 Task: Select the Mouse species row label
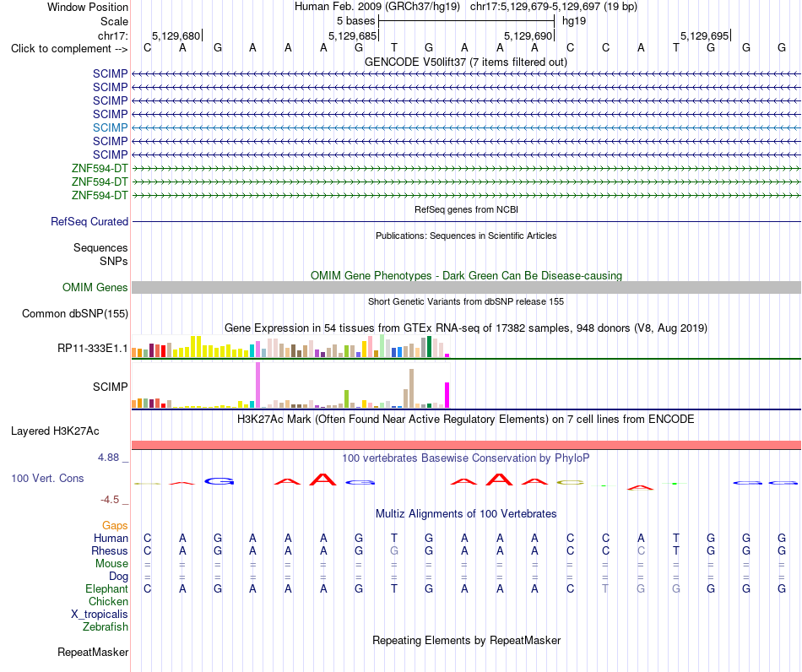point(111,564)
